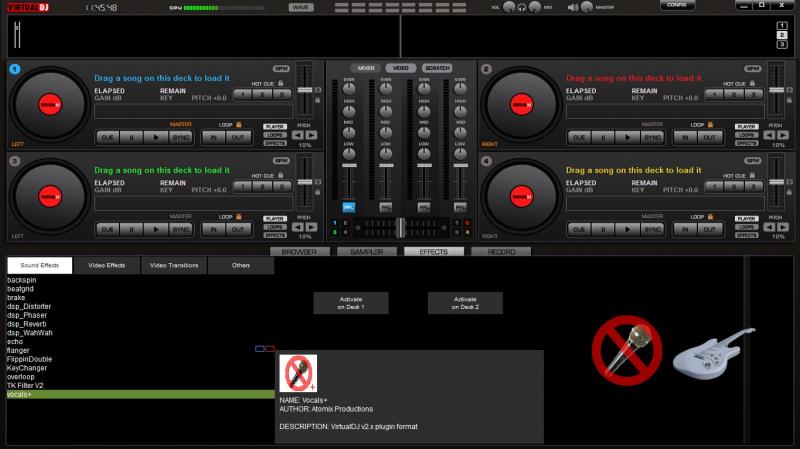Click the deck 3 jog wheel platter

point(50,196)
